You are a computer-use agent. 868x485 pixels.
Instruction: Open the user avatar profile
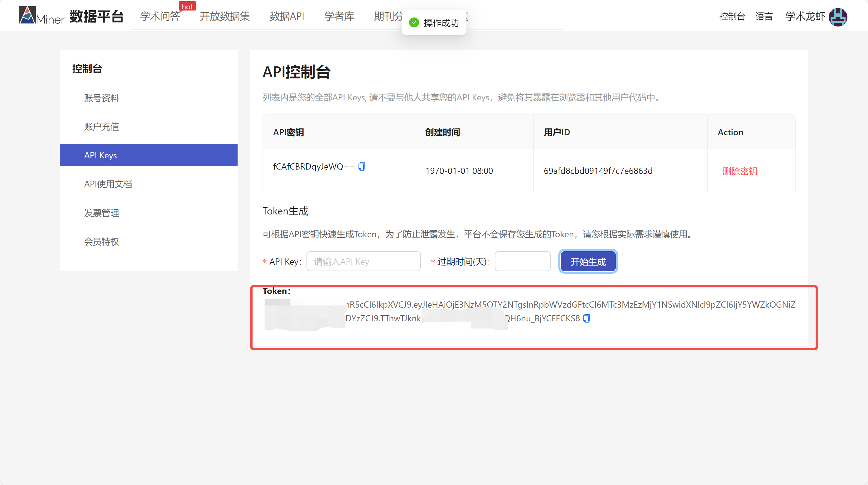[838, 17]
